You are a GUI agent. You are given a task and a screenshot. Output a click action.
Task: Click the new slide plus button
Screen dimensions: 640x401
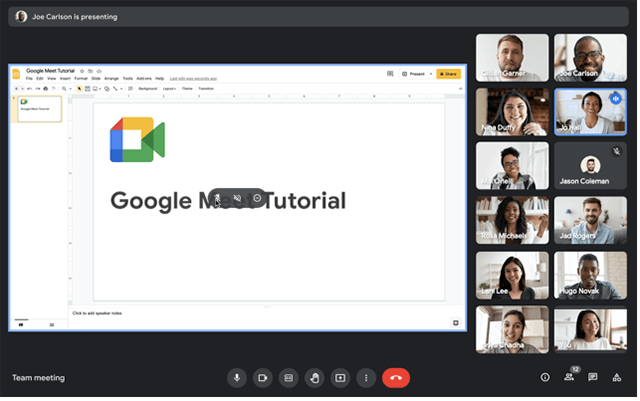[16, 89]
